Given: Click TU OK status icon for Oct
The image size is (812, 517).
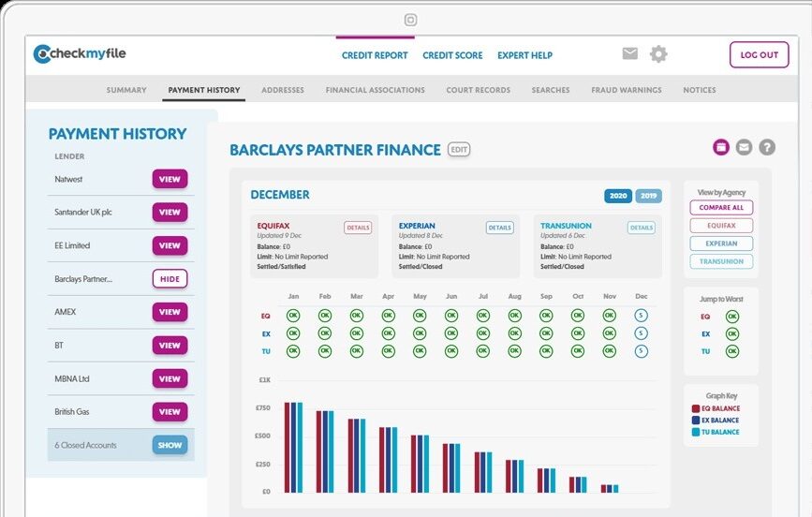Looking at the screenshot, I should [578, 351].
